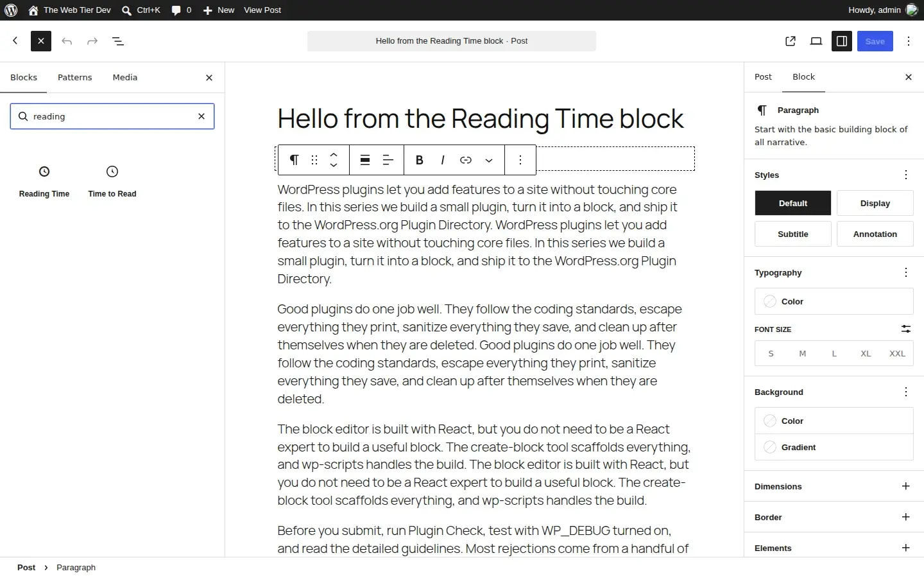Screen dimensions: 924x578
Task: Click the block drag handle
Action: pyautogui.click(x=314, y=160)
